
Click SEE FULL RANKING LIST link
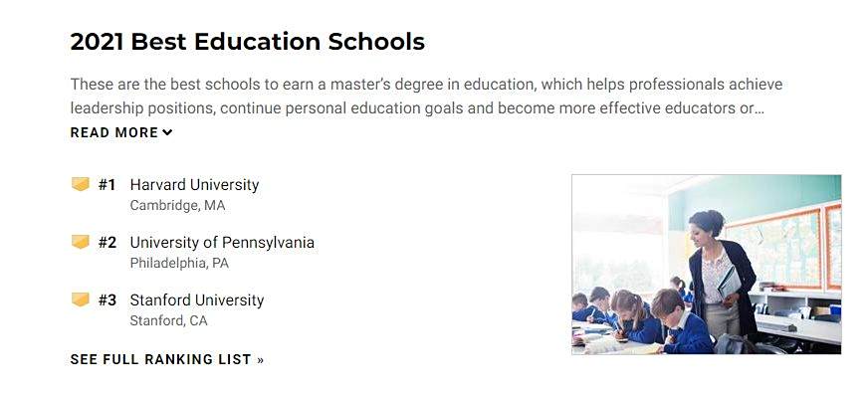[x=167, y=359]
